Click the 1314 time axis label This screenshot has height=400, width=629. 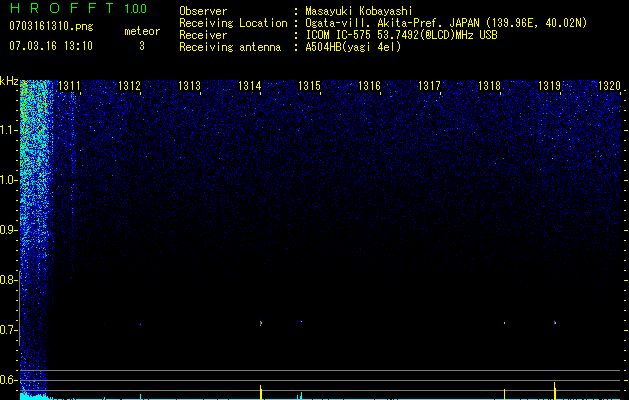point(250,86)
